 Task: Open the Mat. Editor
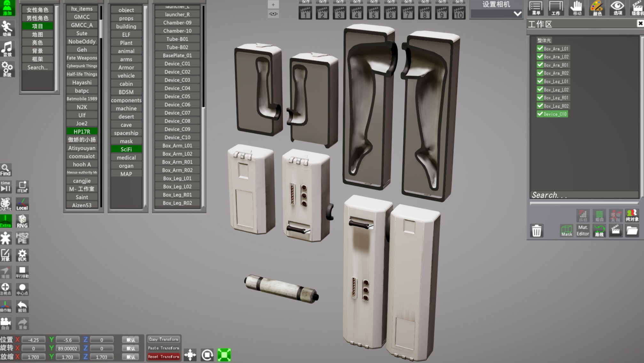pyautogui.click(x=583, y=230)
